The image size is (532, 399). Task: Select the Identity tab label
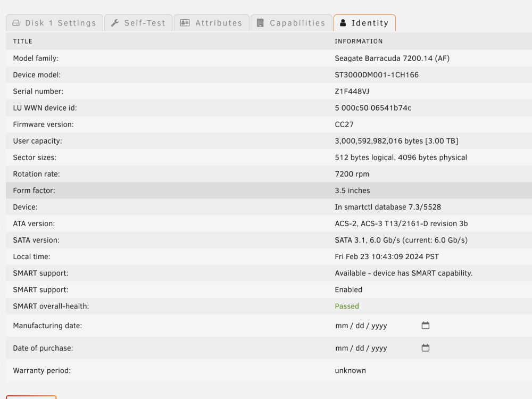click(x=370, y=23)
